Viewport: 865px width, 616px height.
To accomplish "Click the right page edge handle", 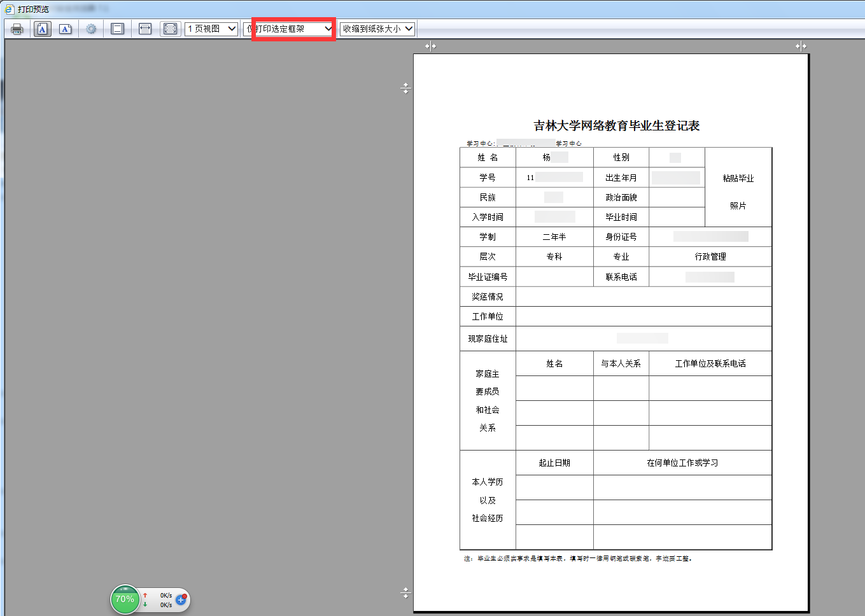I will tap(800, 46).
